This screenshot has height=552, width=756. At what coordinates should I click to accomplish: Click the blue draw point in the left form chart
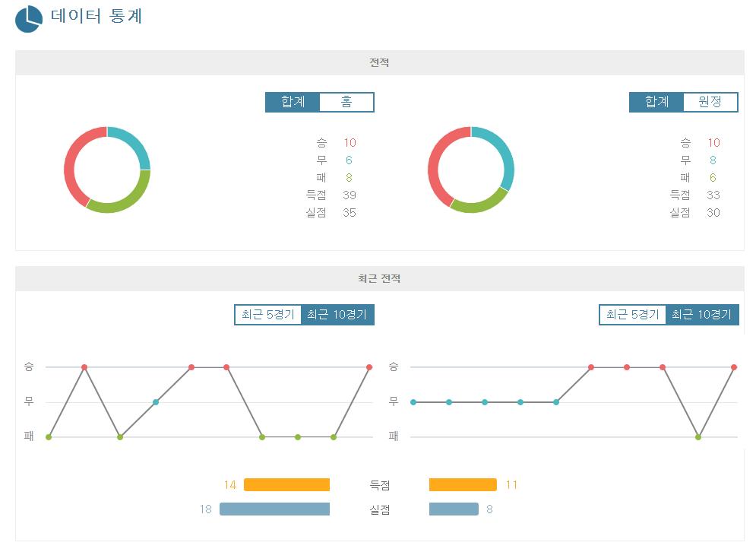point(156,402)
